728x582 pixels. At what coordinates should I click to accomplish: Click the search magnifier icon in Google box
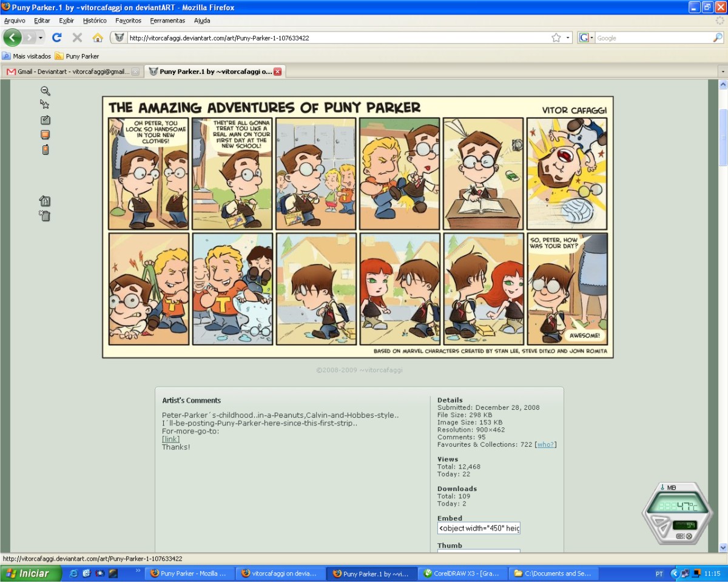(x=718, y=38)
